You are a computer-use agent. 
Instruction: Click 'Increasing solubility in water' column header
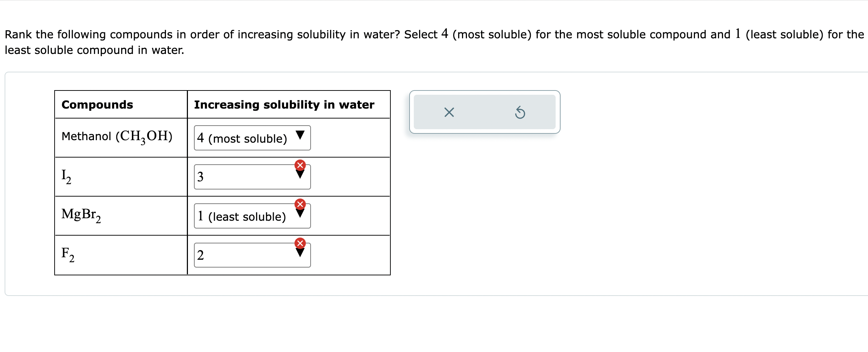284,105
